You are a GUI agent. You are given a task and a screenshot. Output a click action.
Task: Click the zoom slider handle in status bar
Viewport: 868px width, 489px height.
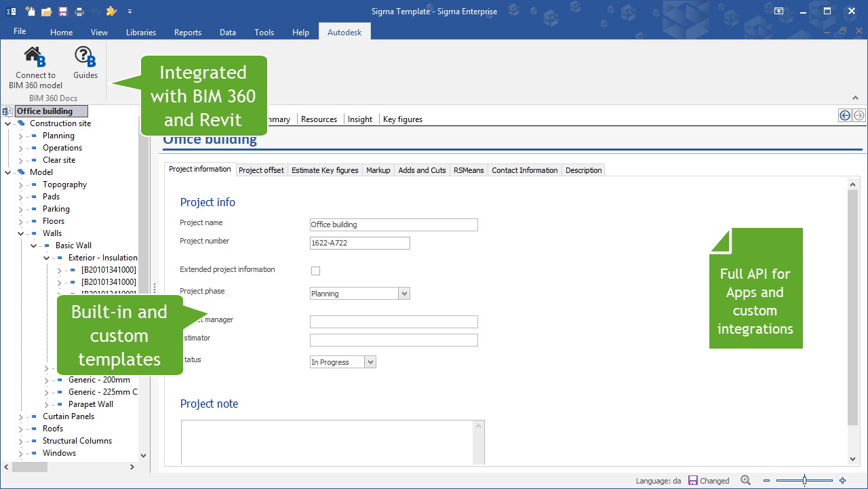click(804, 480)
